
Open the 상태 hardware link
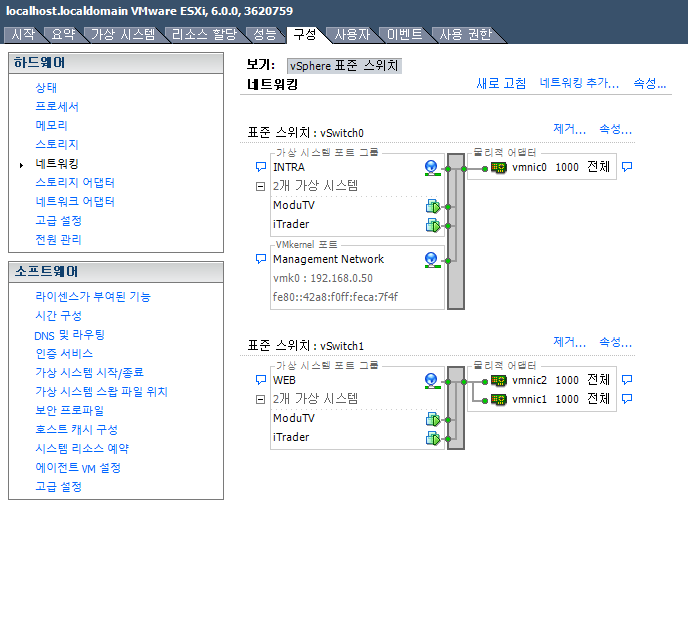[46, 88]
